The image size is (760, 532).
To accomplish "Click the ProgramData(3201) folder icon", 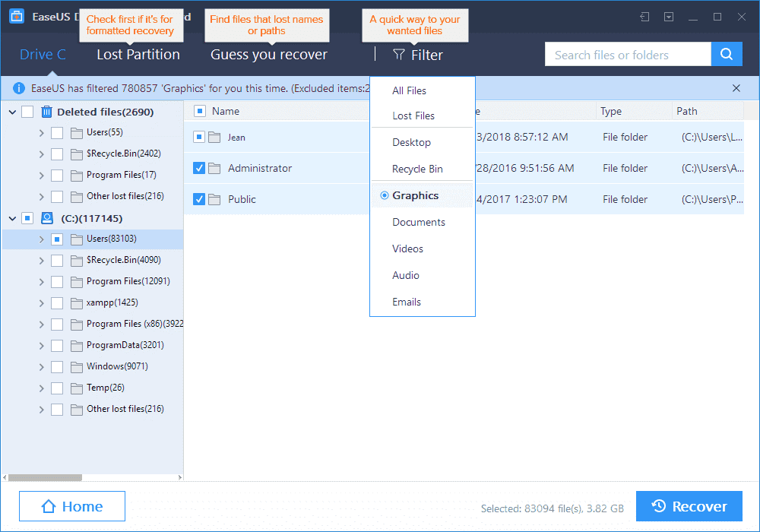I will pyautogui.click(x=77, y=346).
